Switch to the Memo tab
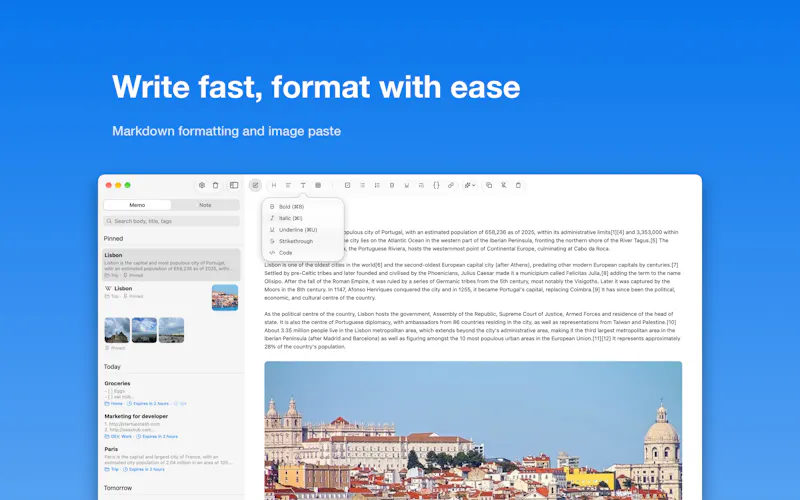 click(x=137, y=205)
